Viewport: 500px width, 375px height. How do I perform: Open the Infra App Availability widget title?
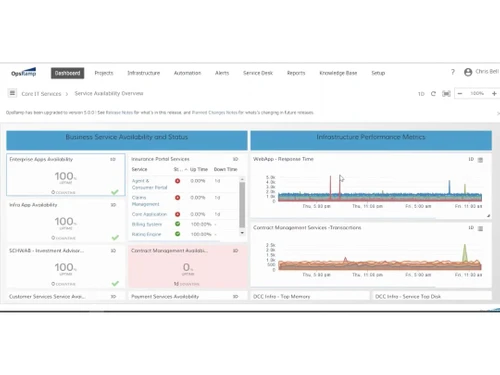(x=33, y=205)
